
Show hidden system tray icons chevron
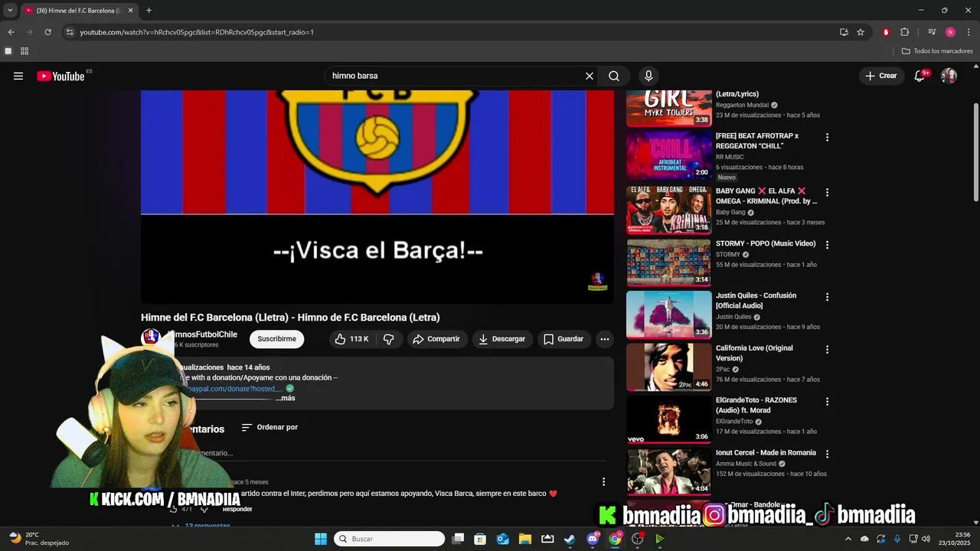[850, 539]
